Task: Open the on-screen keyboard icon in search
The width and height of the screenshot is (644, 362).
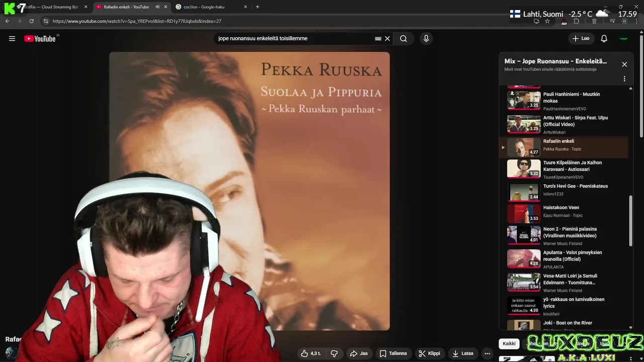Action: [378, 39]
